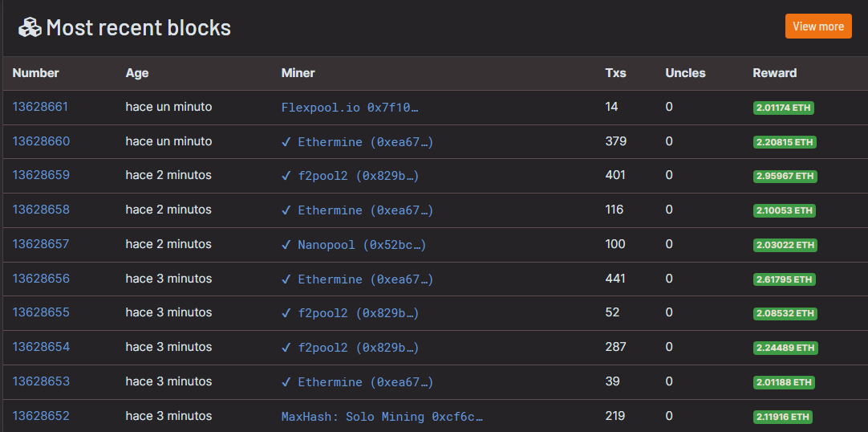Click the Age column header
Image resolution: width=868 pixels, height=432 pixels.
pos(137,73)
